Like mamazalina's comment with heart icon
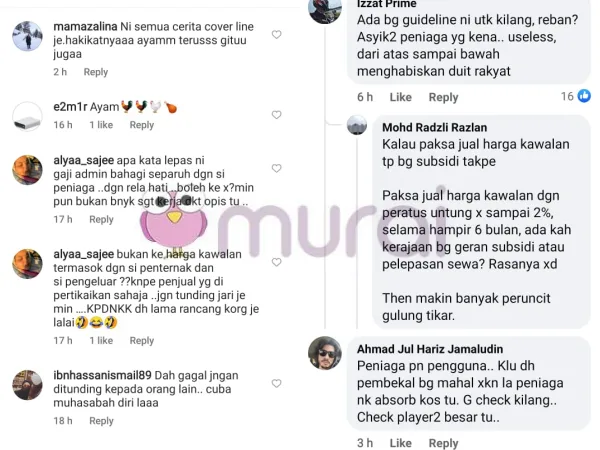 pos(277,35)
